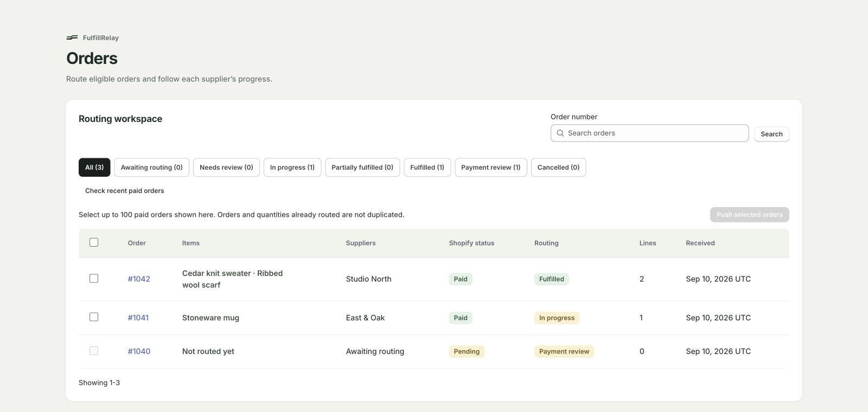The width and height of the screenshot is (868, 412).
Task: Click the In progress routing badge
Action: (x=557, y=318)
